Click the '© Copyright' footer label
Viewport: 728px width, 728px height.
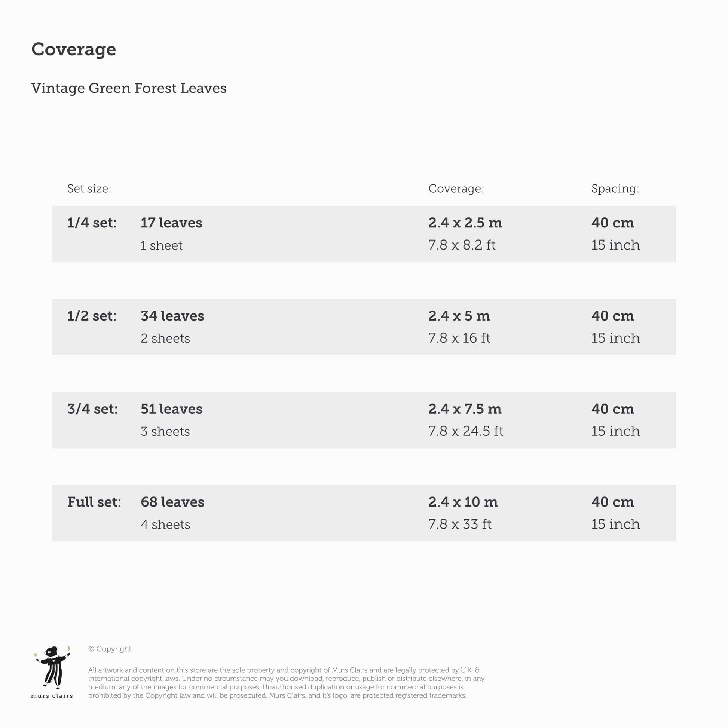pos(110,649)
